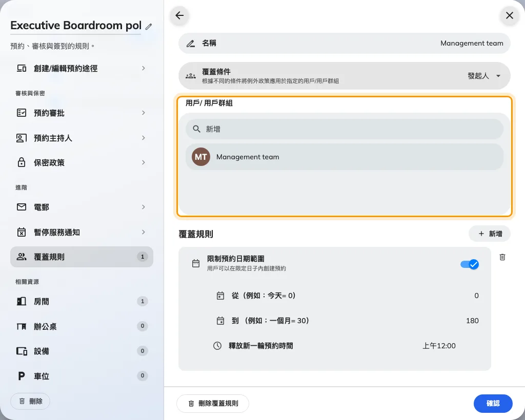Click the 覆蓋規則 count badge 1

pos(143,257)
